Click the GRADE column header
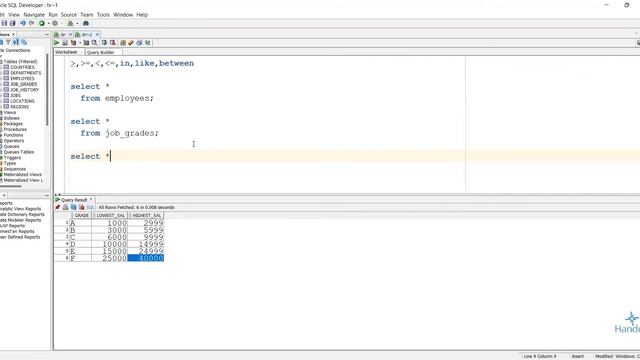640x360 pixels. (x=82, y=216)
